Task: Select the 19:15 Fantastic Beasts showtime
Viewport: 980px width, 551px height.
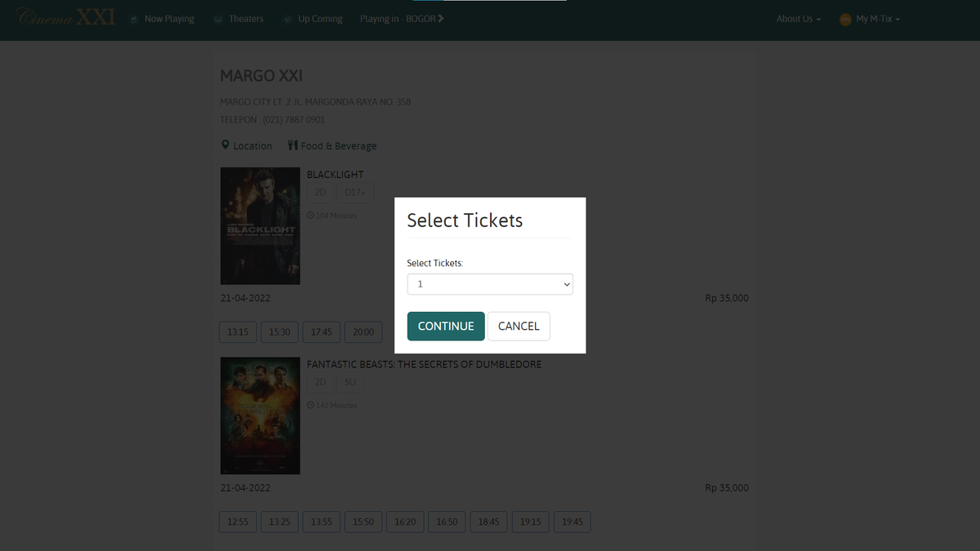Action: [x=531, y=522]
